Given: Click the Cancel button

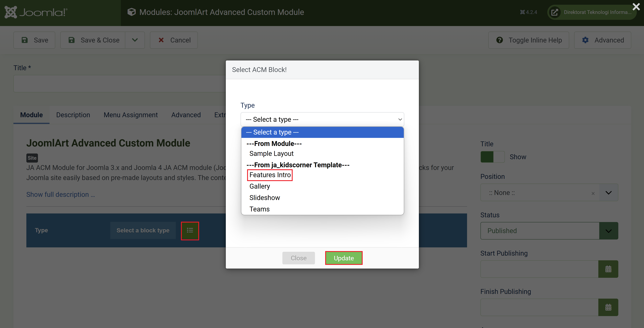Looking at the screenshot, I should coord(174,40).
